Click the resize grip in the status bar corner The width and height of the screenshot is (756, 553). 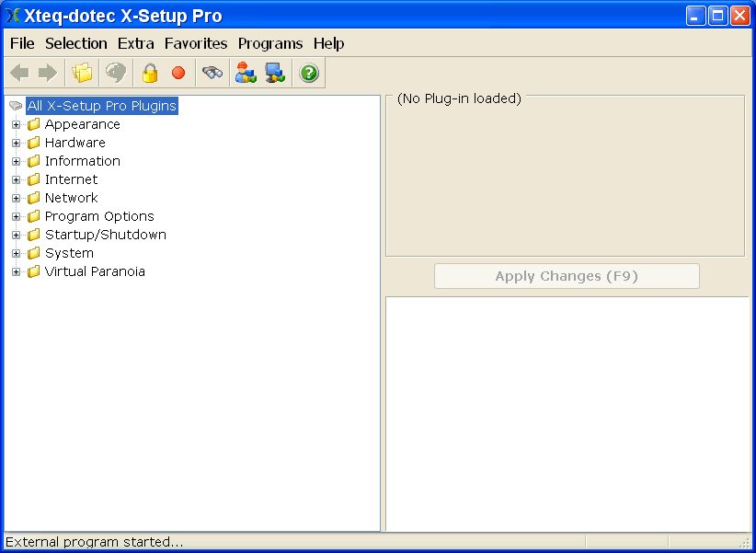(745, 542)
